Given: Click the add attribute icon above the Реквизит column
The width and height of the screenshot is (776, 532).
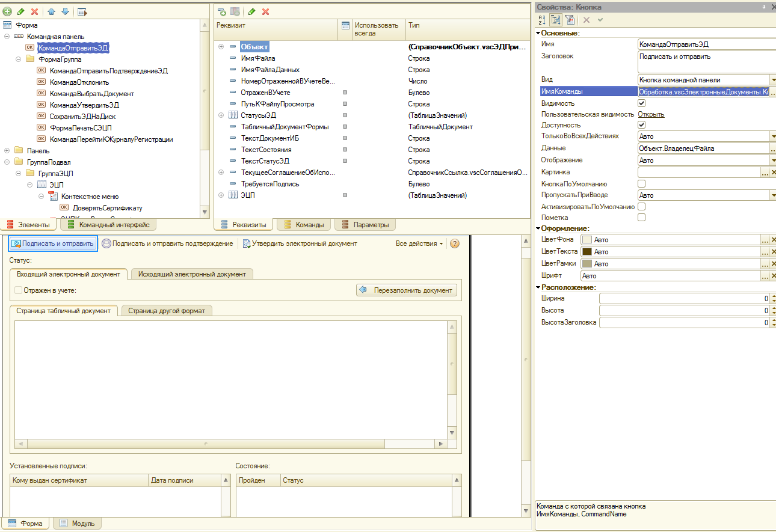Looking at the screenshot, I should point(222,11).
